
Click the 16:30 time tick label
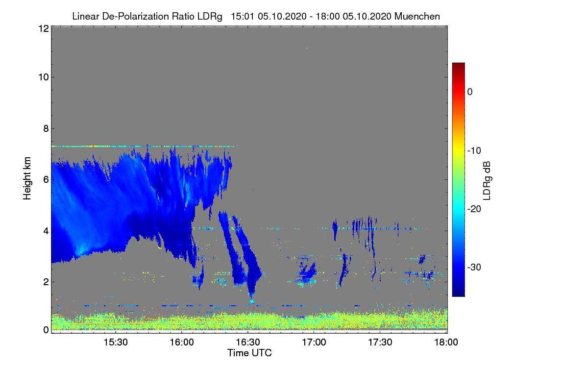pos(248,343)
